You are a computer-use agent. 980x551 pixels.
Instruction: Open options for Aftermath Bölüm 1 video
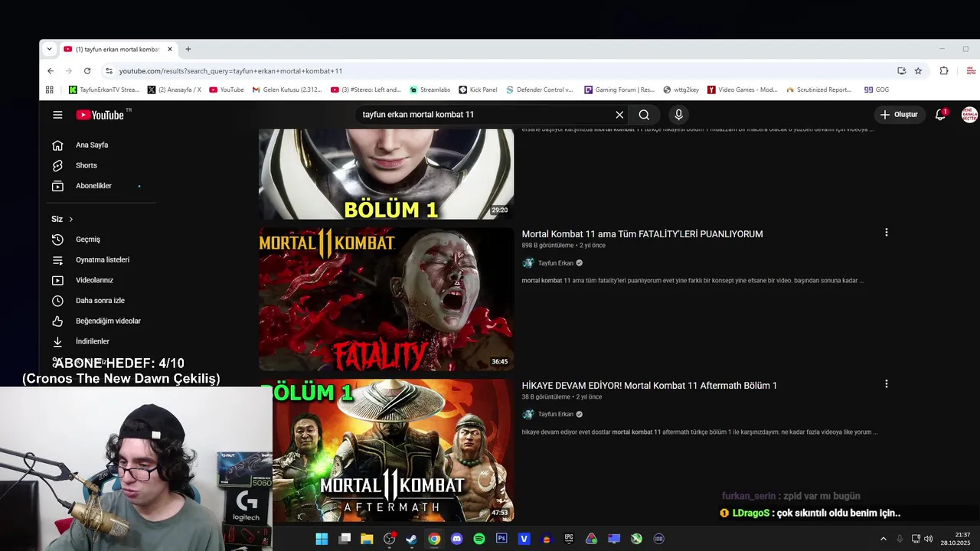click(887, 383)
